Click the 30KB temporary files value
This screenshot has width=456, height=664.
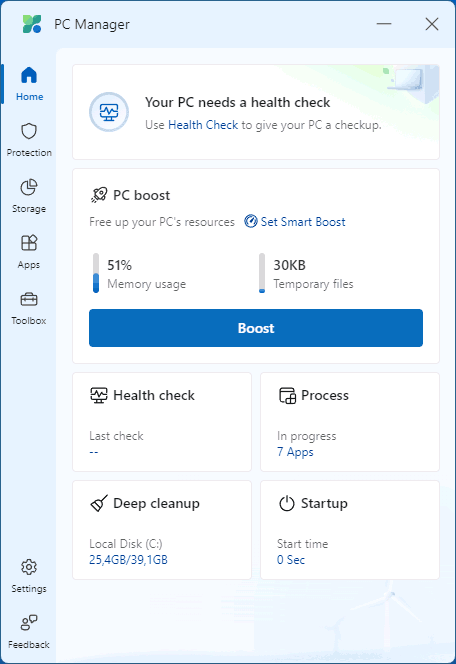point(290,265)
